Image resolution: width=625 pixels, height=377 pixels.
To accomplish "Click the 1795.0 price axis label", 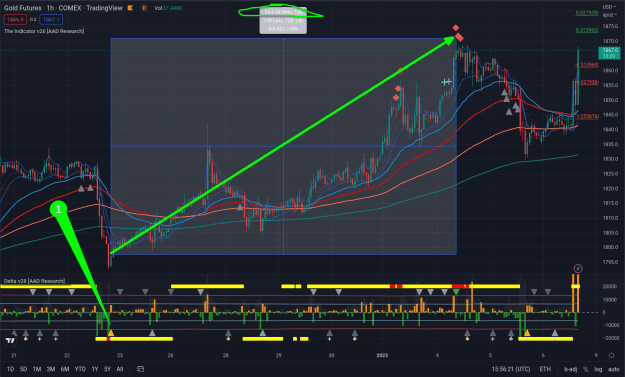I will click(610, 262).
